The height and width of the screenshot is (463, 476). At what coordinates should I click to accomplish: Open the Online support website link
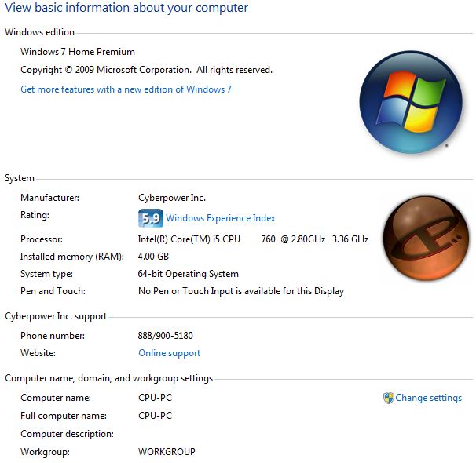pos(170,353)
